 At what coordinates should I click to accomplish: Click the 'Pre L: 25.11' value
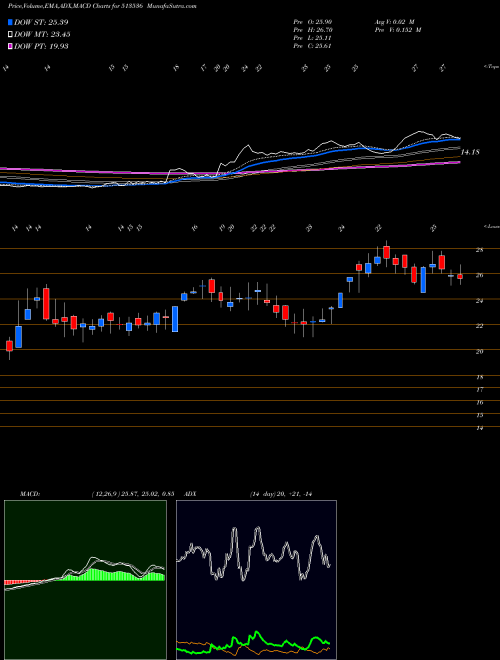click(x=312, y=38)
